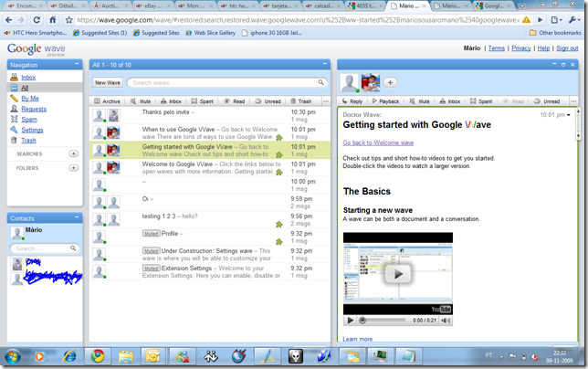588x369 pixels.
Task: Mark wave as Spam in list toolbar
Action: (x=202, y=101)
